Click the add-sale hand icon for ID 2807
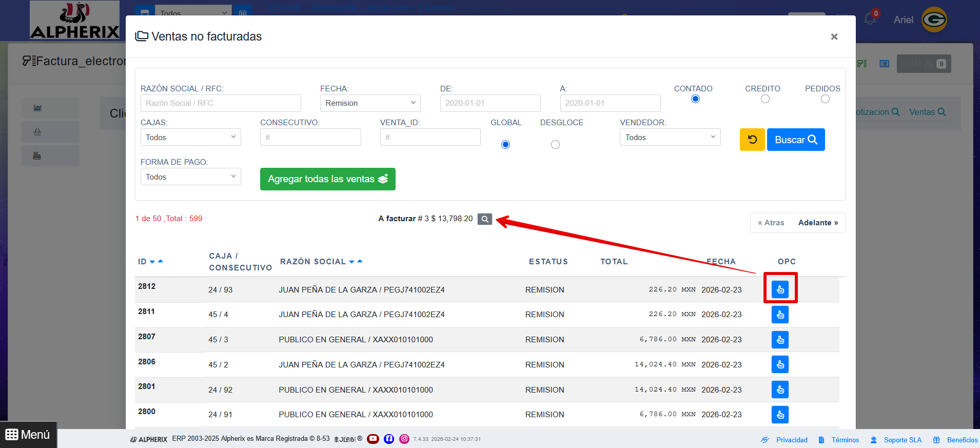Screen dimensions: 980x448 click(780, 340)
